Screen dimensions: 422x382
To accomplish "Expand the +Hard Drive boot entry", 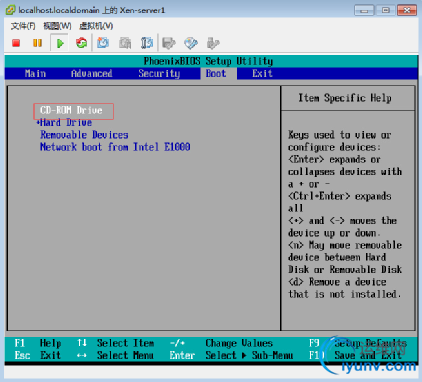I will [64, 122].
